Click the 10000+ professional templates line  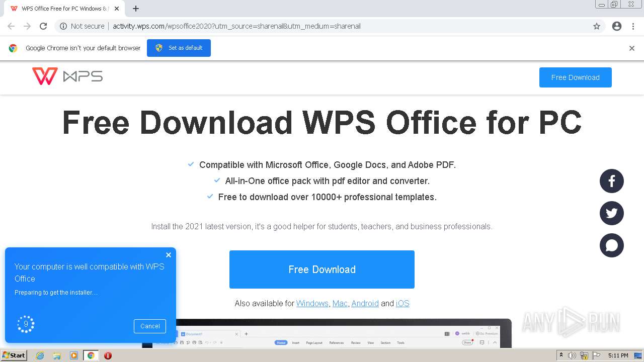pos(328,197)
